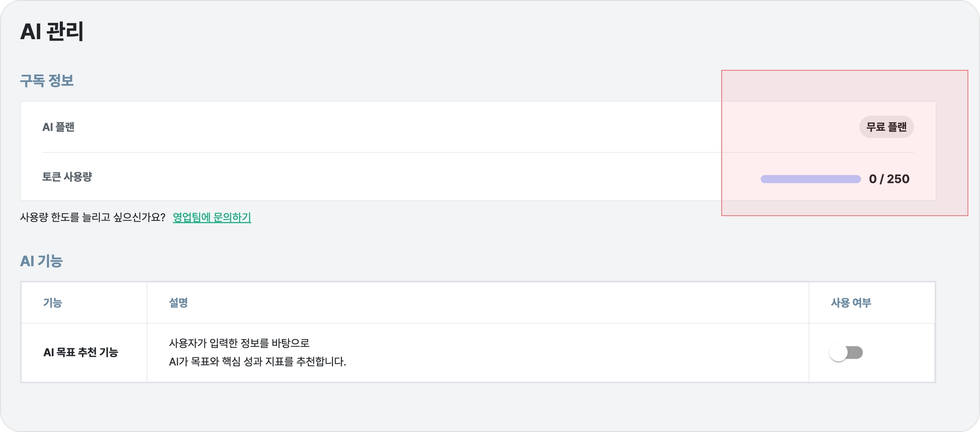Click the 사용자가 입력한 정보를 바탕으로 description line
The height and width of the screenshot is (432, 980).
coord(239,343)
